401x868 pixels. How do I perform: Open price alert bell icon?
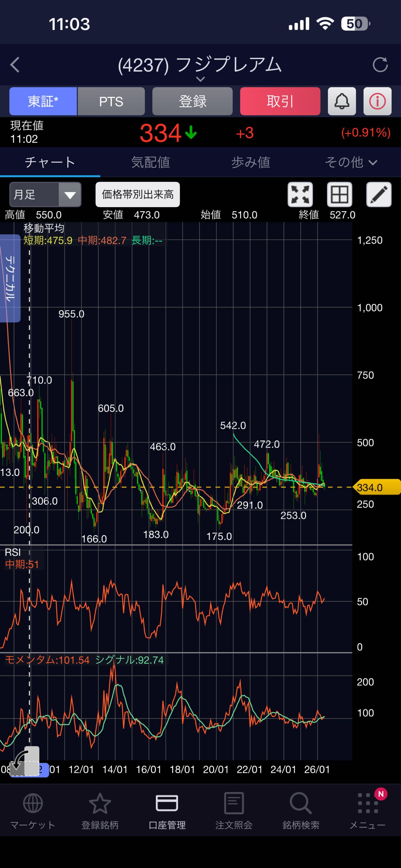[342, 101]
